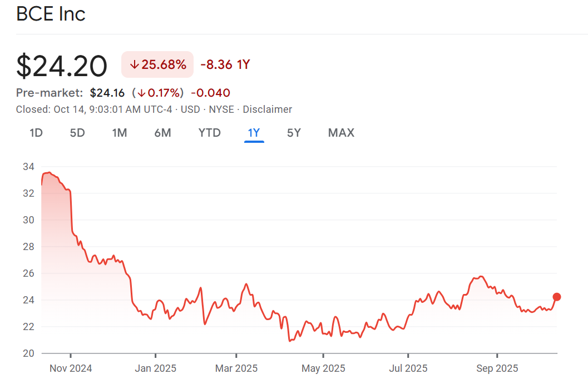This screenshot has width=588, height=389.
Task: Click the pre-market price $24.16
Action: [107, 93]
